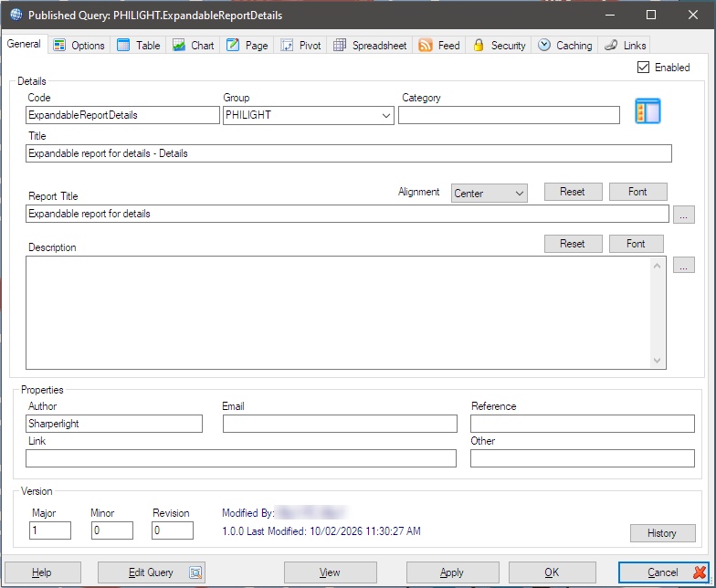Open the Chart tab
The height and width of the screenshot is (588, 716).
(194, 46)
